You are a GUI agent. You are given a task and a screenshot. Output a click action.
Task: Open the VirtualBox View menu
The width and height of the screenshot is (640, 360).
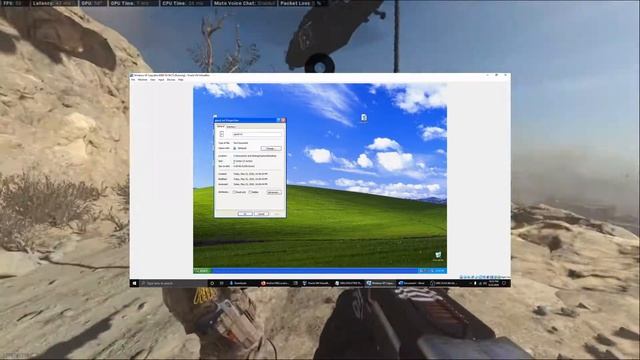153,80
